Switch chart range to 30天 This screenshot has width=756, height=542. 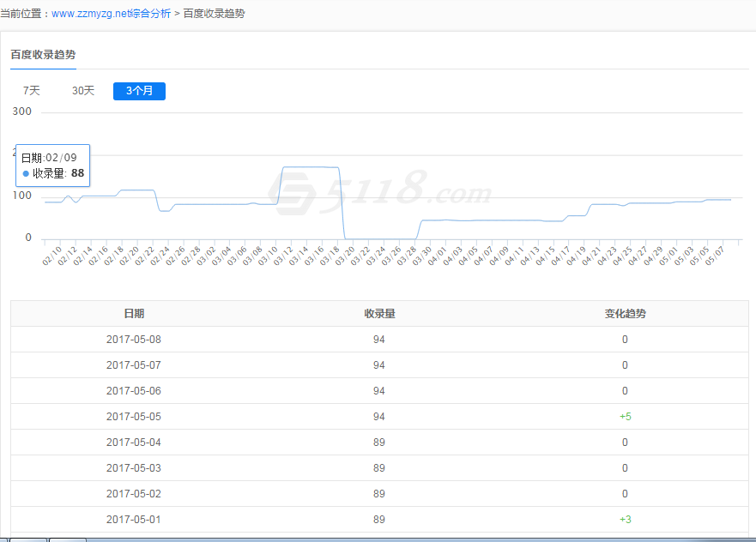click(83, 91)
